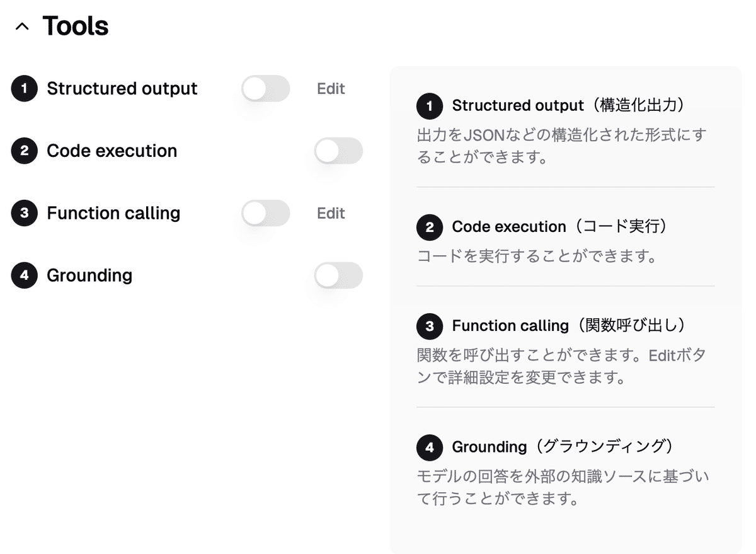Click the Structured output label on the left
This screenshot has width=756, height=554.
pos(122,89)
